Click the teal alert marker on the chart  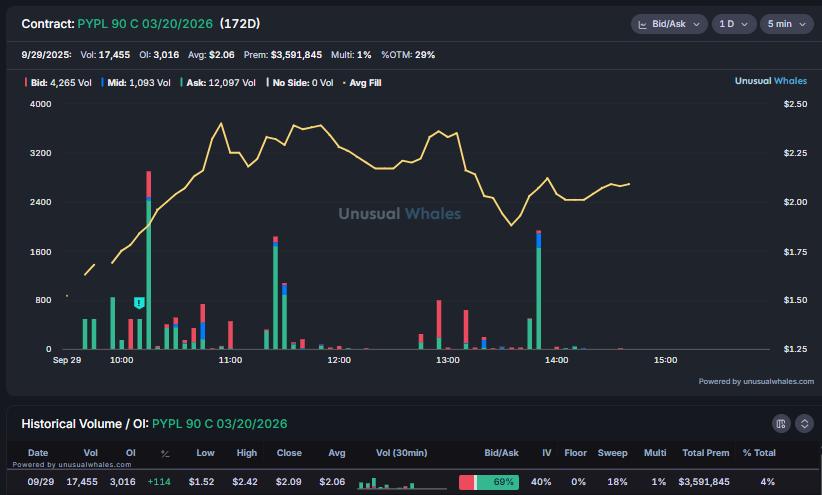(139, 302)
